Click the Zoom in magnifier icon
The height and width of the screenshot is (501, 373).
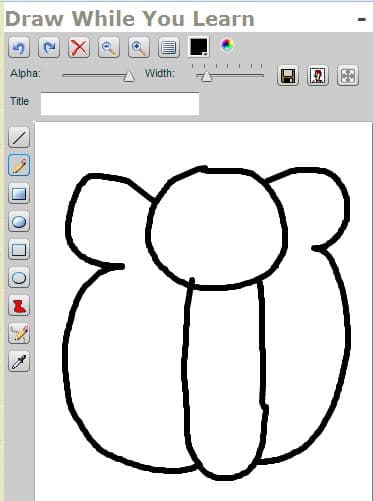point(139,47)
